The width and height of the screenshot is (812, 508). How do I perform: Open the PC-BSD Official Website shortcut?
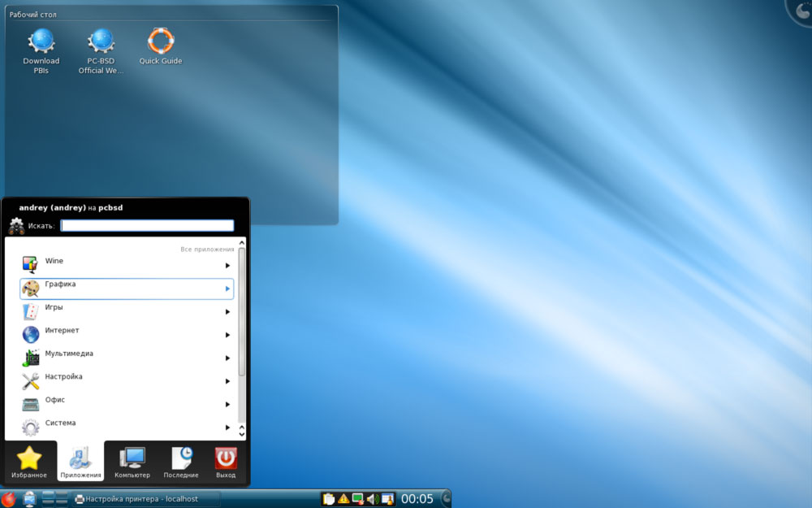tap(101, 42)
